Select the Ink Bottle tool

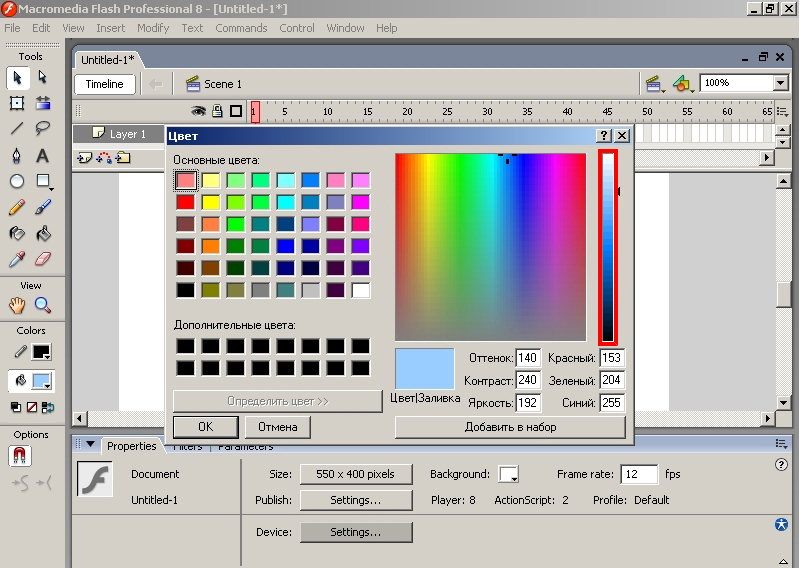pos(17,234)
